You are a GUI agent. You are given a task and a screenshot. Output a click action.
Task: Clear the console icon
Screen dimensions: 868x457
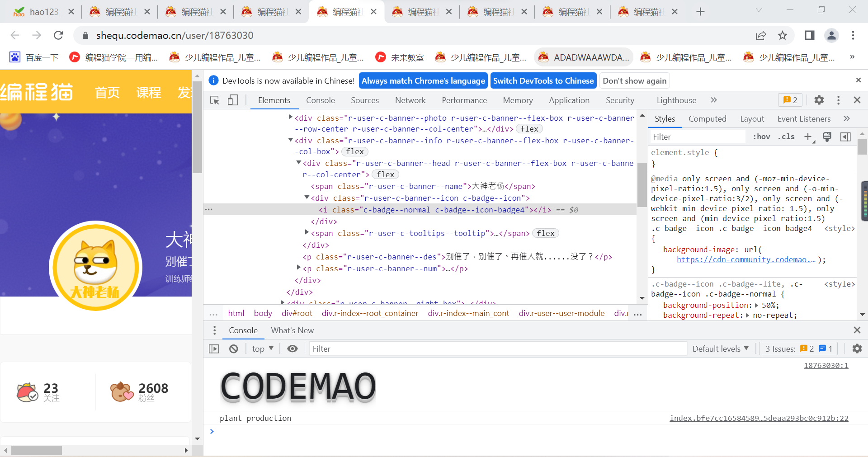(x=234, y=349)
